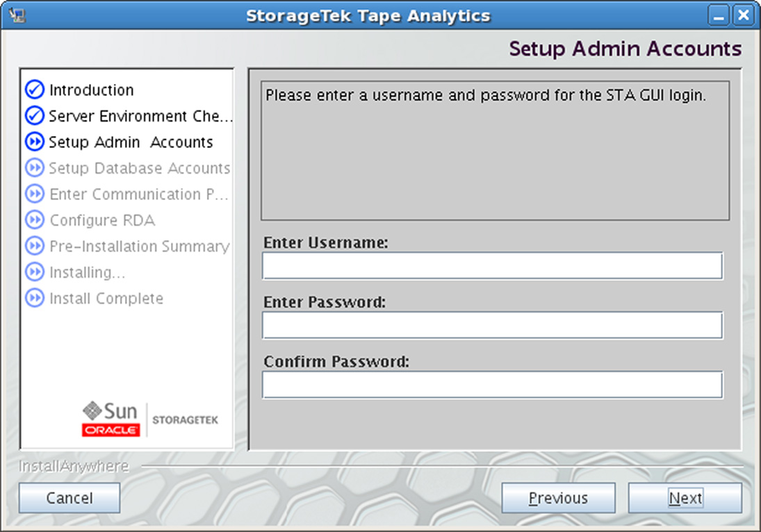Select the Pre-Installation Summary step label
The height and width of the screenshot is (532, 761).
click(x=140, y=247)
